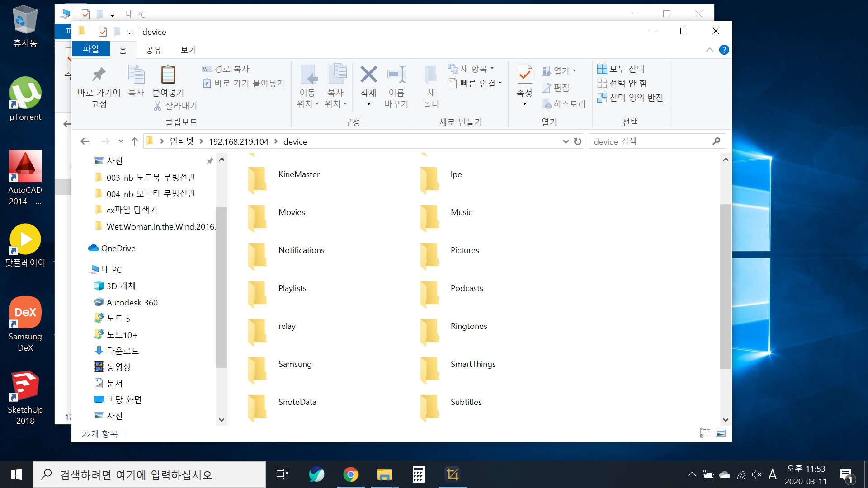Image resolution: width=868 pixels, height=488 pixels.
Task: Open the Easy access dropdown
Action: pyautogui.click(x=475, y=83)
